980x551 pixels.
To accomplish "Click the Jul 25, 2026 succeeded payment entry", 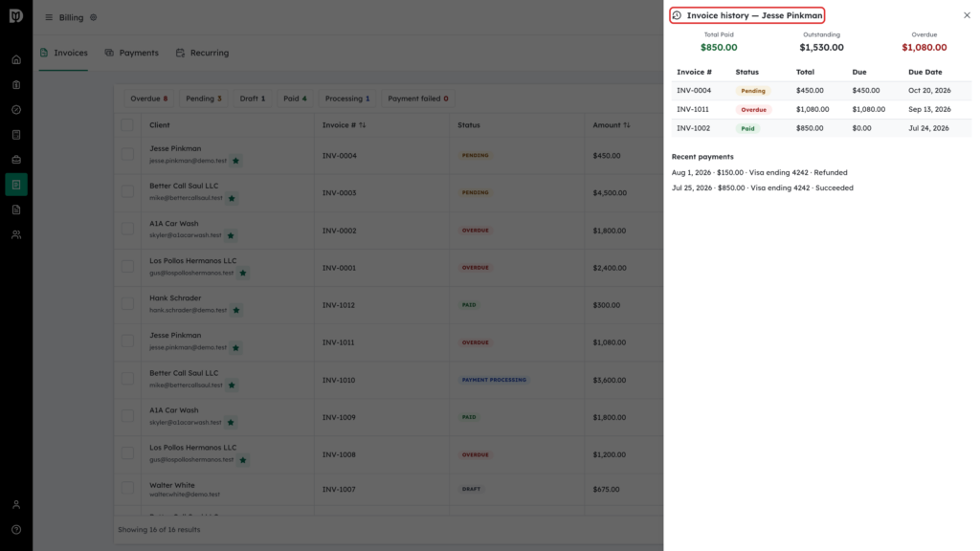I will click(x=763, y=188).
